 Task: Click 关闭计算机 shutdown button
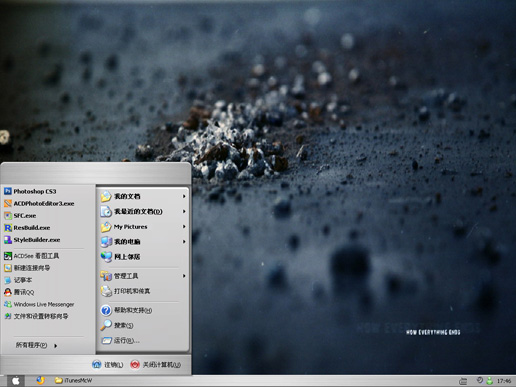(x=156, y=365)
